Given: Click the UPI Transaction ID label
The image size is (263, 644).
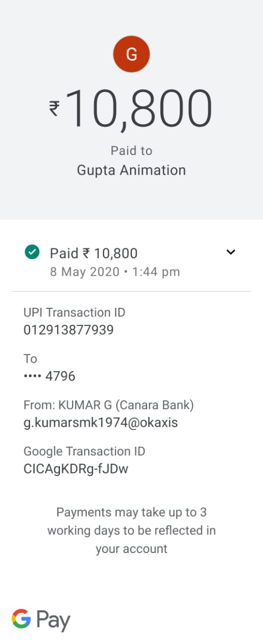Looking at the screenshot, I should [x=75, y=312].
